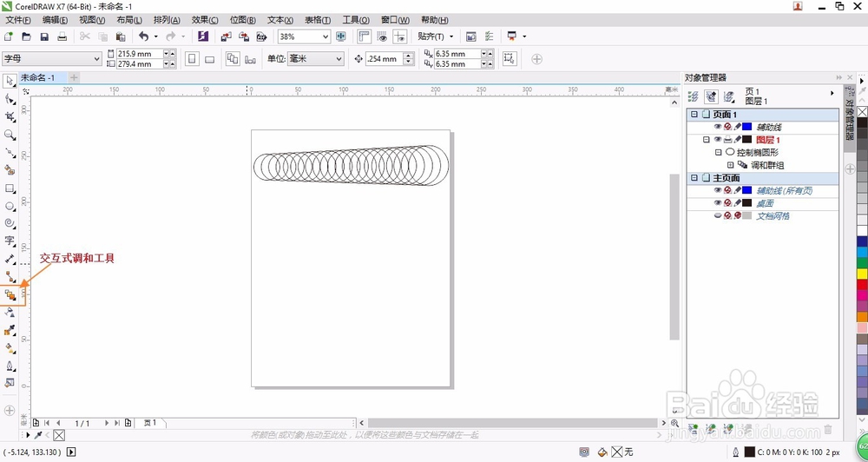Add a new document tab with plus
The width and height of the screenshot is (868, 462).
[x=74, y=77]
